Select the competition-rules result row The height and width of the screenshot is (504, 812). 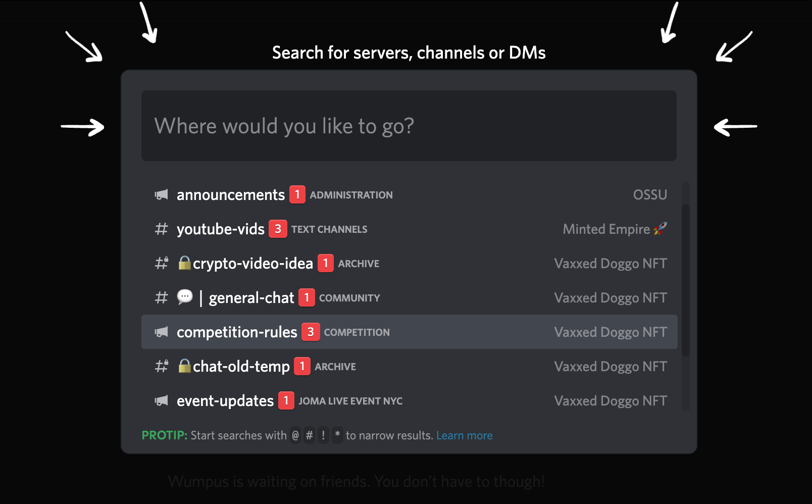[410, 332]
